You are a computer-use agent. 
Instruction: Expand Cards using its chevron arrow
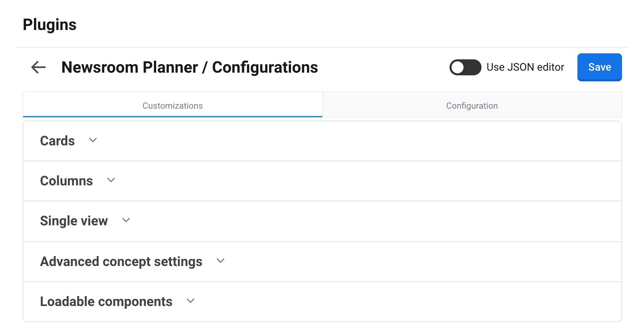tap(93, 140)
